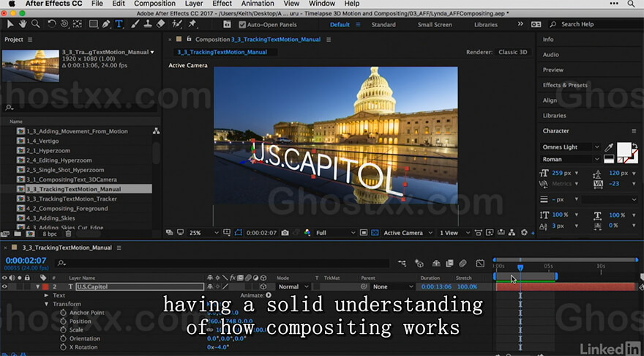Toggle composition viewer lock icon
Image resolution: width=644 pixels, height=356 pixels.
tap(189, 39)
